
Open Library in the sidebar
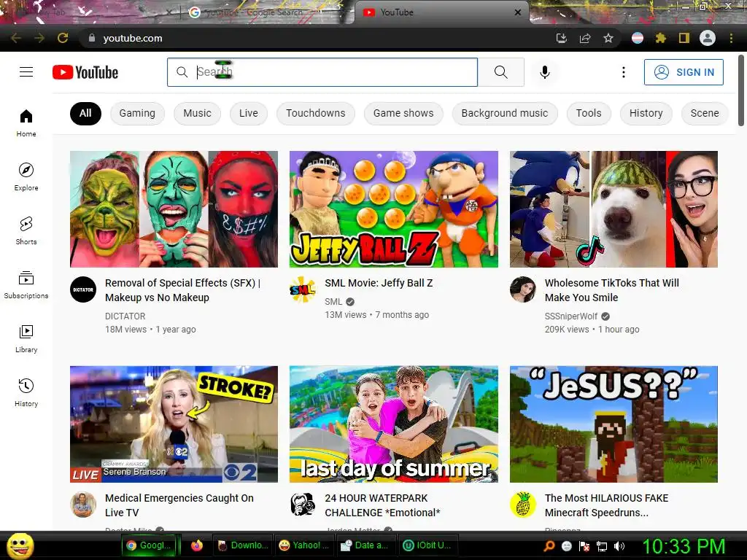[x=26, y=339]
